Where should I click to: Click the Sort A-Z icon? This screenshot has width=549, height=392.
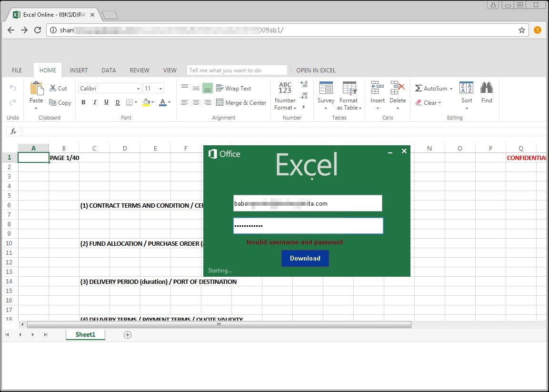coord(466,88)
